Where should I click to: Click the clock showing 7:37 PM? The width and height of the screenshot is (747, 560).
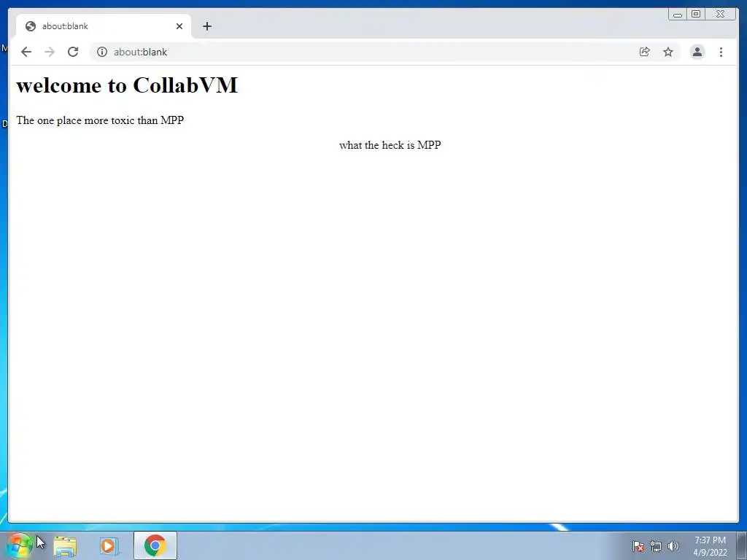(x=710, y=546)
